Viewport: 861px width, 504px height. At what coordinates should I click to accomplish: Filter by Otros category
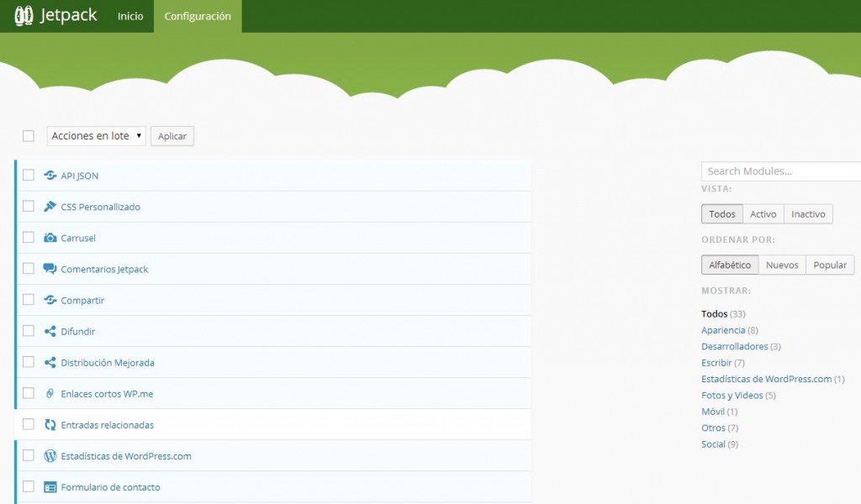(x=713, y=428)
